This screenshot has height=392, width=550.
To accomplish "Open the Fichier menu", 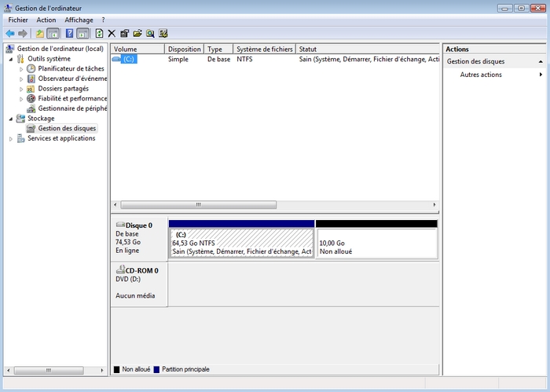I will (x=18, y=20).
